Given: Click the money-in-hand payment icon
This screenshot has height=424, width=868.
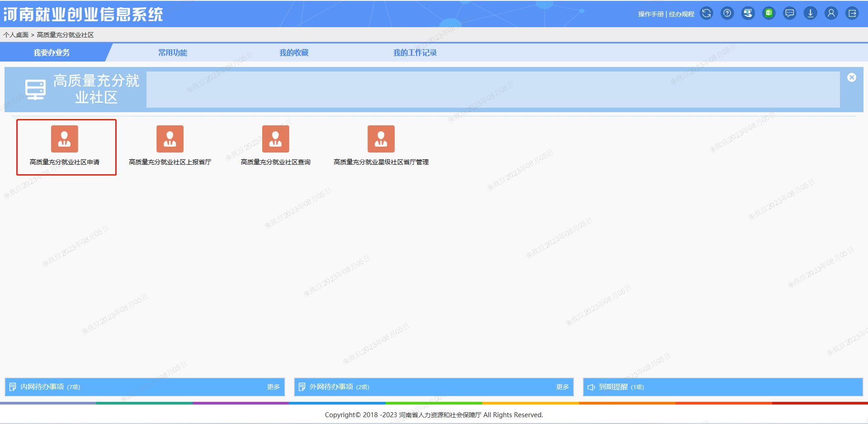Looking at the screenshot, I should tap(748, 14).
